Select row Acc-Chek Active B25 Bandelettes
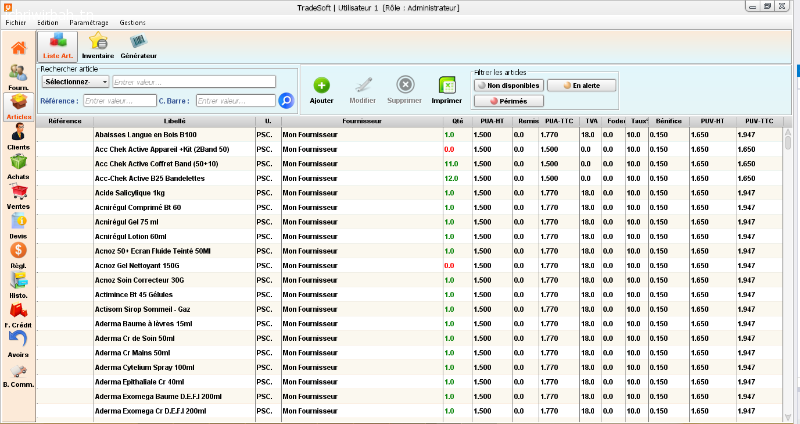Viewport: 800px width, 424px height. click(x=409, y=179)
